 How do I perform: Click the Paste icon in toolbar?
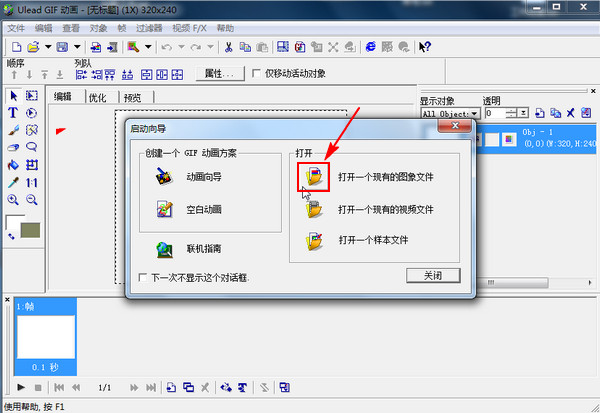262,47
